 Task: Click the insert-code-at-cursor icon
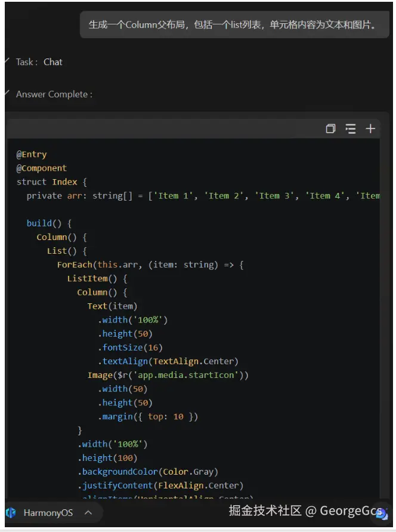[351, 128]
